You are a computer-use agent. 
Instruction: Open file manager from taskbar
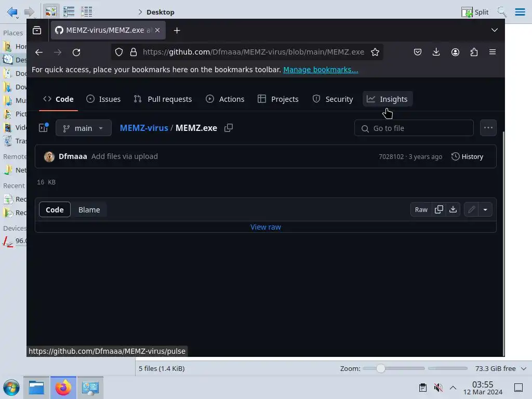(x=36, y=388)
